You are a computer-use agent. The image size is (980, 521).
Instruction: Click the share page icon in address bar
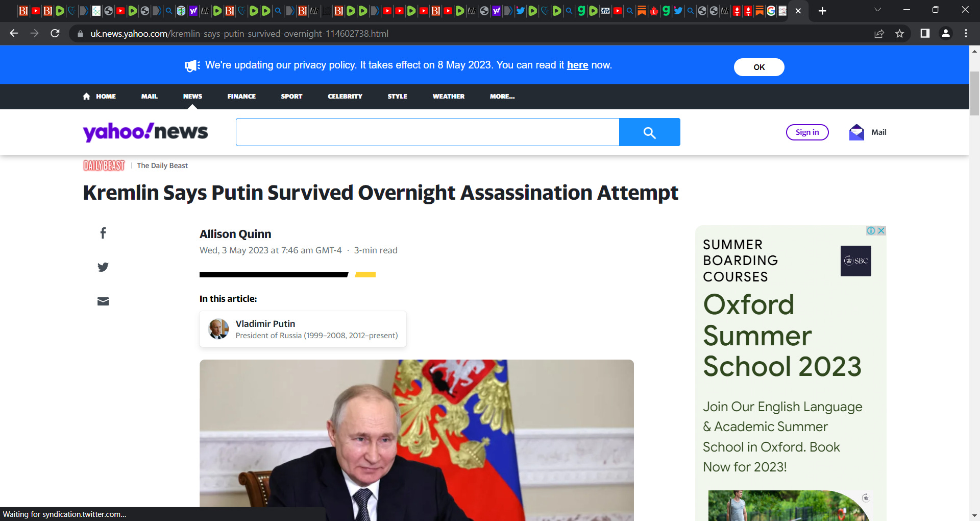coord(879,34)
